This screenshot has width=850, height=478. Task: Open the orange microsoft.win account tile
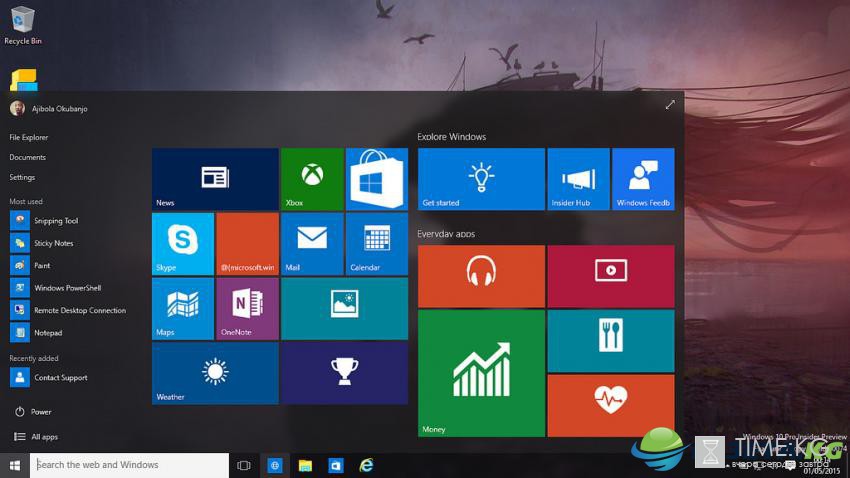248,244
